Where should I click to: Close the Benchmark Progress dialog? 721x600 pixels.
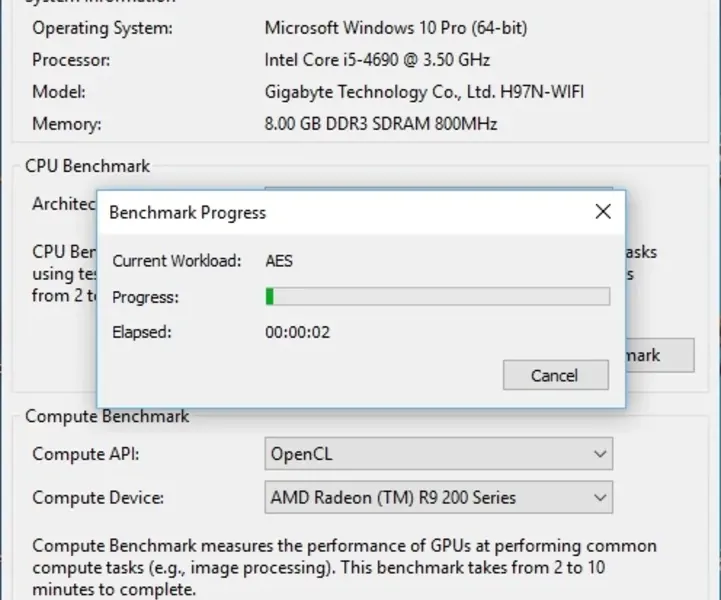602,212
